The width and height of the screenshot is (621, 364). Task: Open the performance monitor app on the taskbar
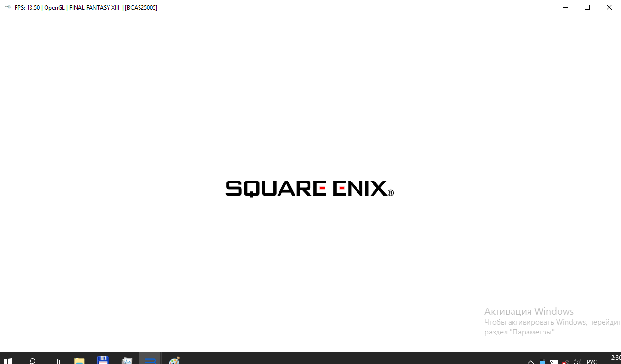(x=126, y=360)
